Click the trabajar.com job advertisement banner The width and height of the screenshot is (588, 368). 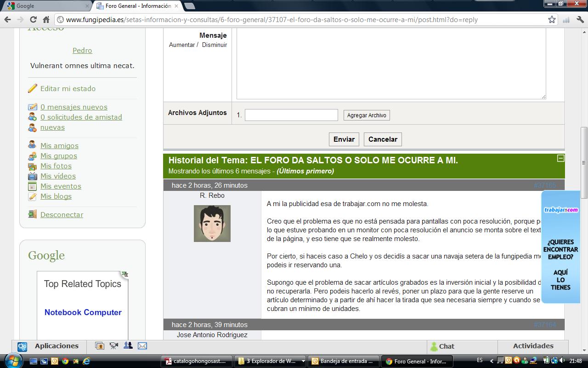[x=560, y=247]
